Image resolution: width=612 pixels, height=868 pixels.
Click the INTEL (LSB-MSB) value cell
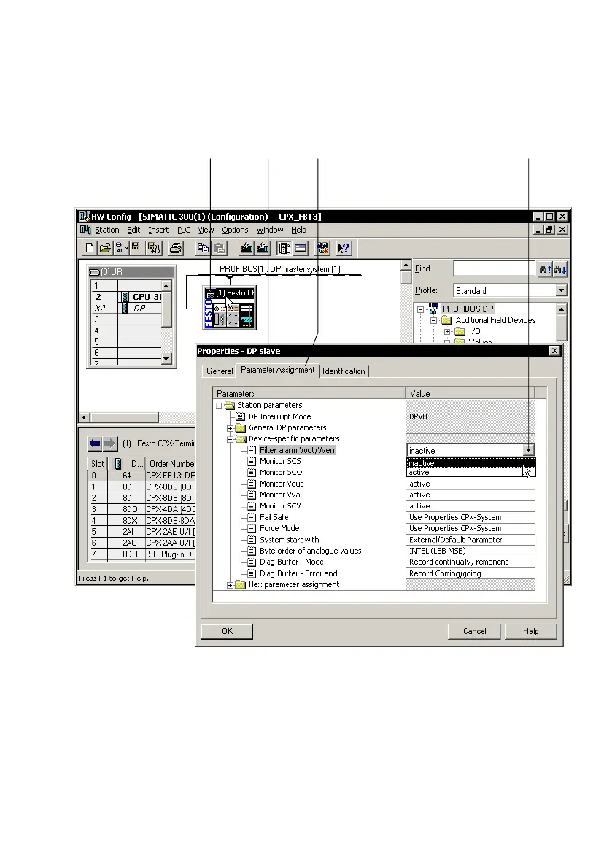point(470,551)
